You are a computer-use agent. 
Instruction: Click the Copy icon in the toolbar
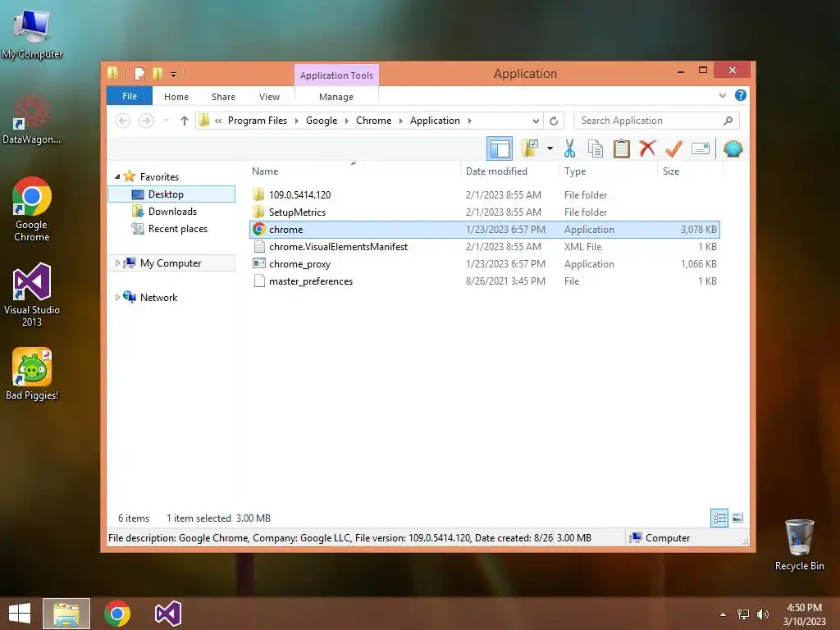(x=596, y=148)
